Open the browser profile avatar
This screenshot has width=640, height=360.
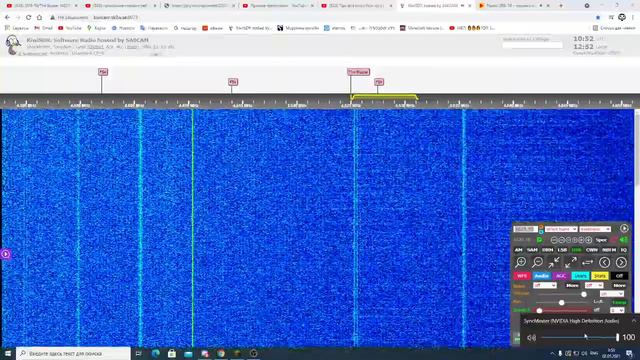(622, 17)
